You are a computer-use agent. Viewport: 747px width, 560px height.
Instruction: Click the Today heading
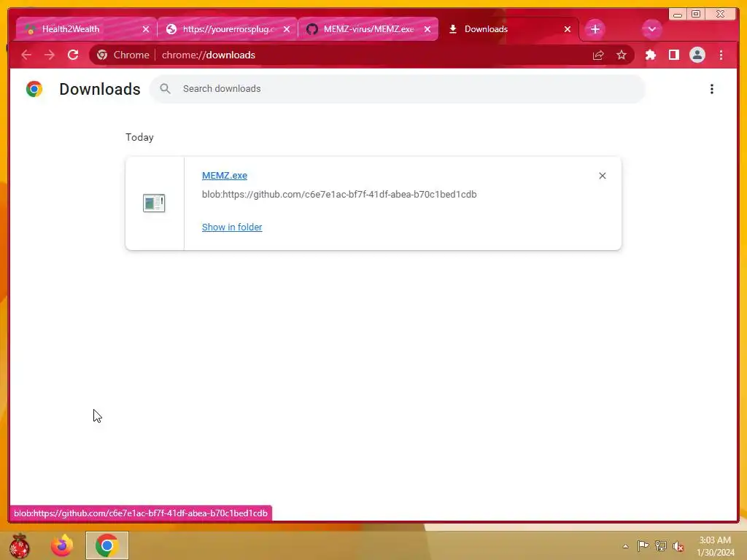[139, 138]
